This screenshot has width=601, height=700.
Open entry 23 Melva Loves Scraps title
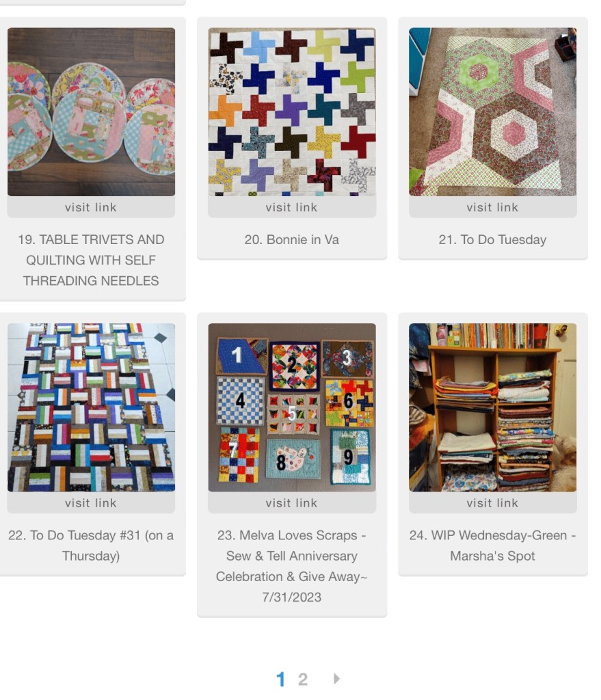(291, 566)
